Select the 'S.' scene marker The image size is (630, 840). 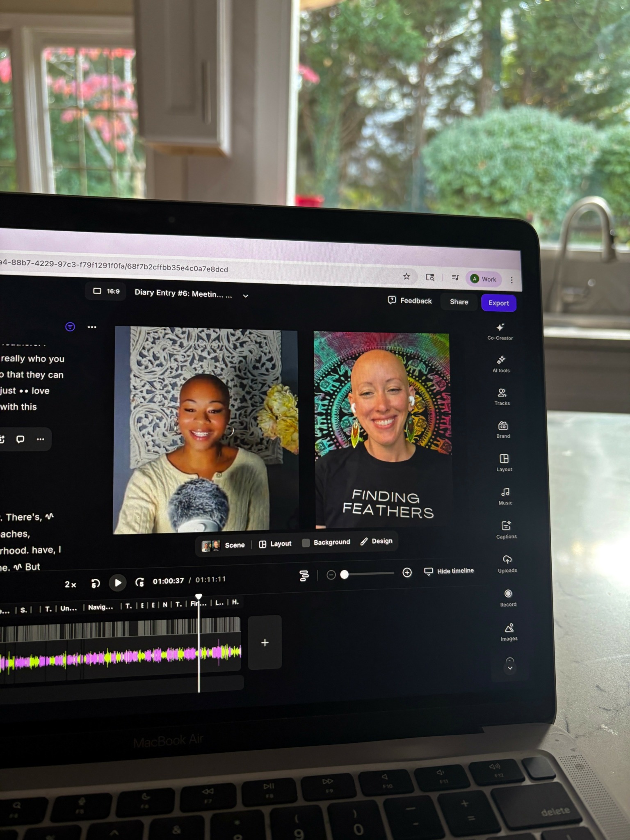[23, 610]
